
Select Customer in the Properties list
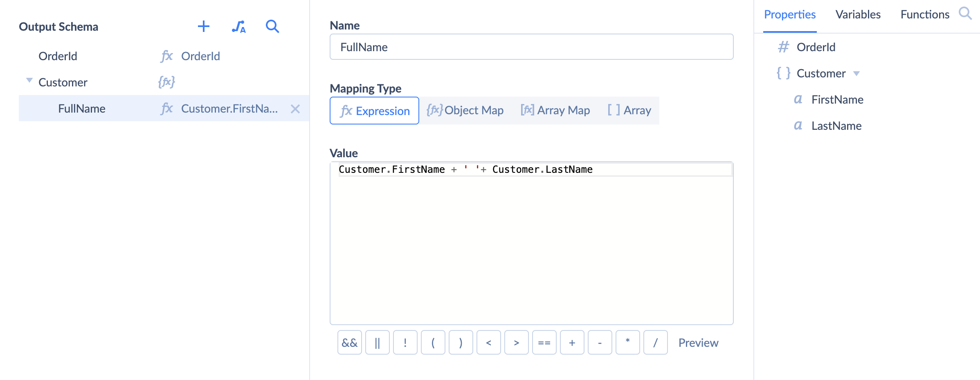click(x=821, y=73)
